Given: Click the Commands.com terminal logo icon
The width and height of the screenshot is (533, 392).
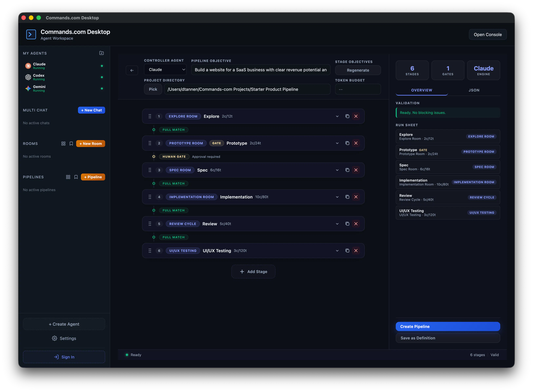Looking at the screenshot, I should click(x=31, y=34).
